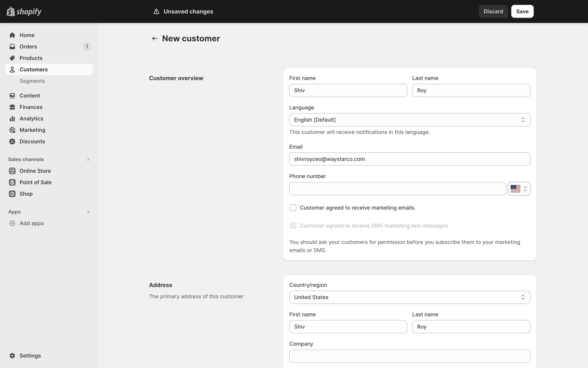Click the Phone number input field
This screenshot has height=368, width=588.
[x=397, y=189]
